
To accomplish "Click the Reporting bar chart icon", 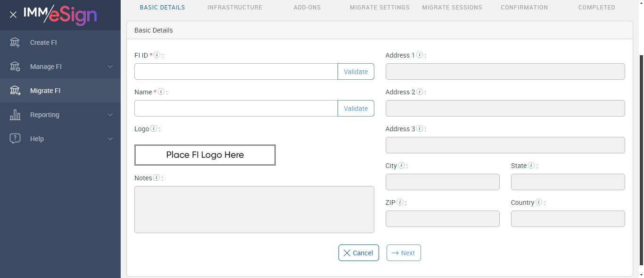I will click(x=15, y=115).
